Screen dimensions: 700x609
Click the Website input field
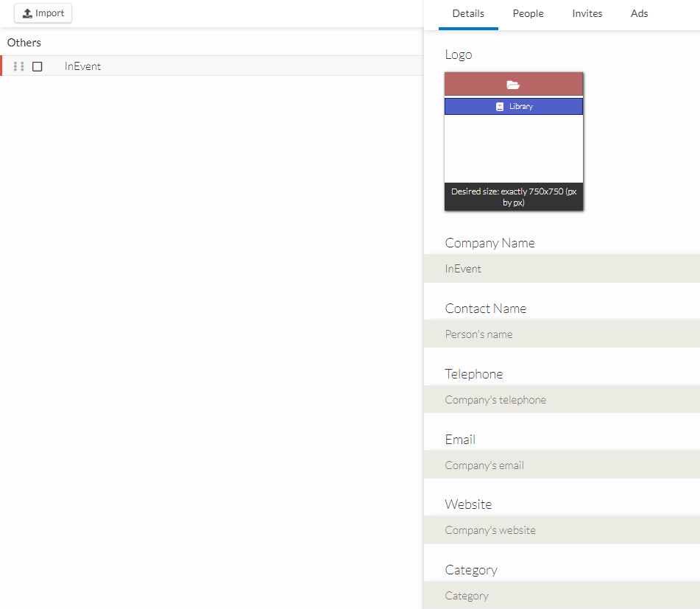coord(562,530)
